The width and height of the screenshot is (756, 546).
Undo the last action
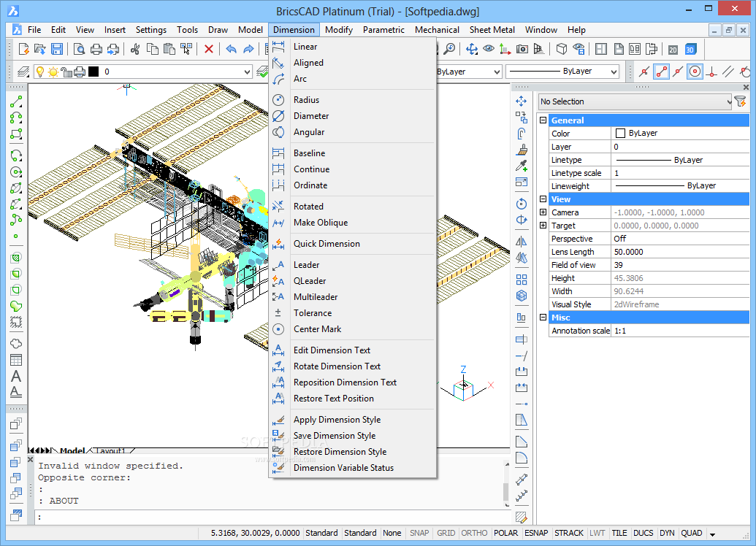point(232,49)
